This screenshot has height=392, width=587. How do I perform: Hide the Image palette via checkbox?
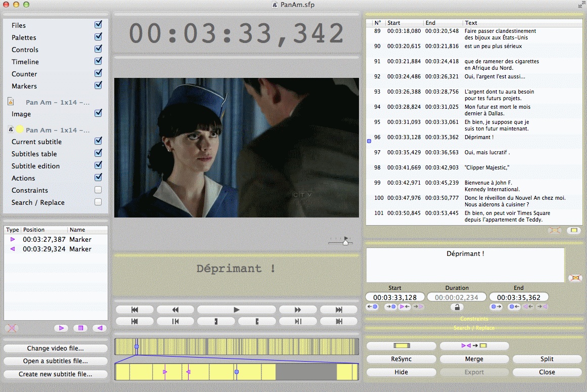(x=98, y=113)
